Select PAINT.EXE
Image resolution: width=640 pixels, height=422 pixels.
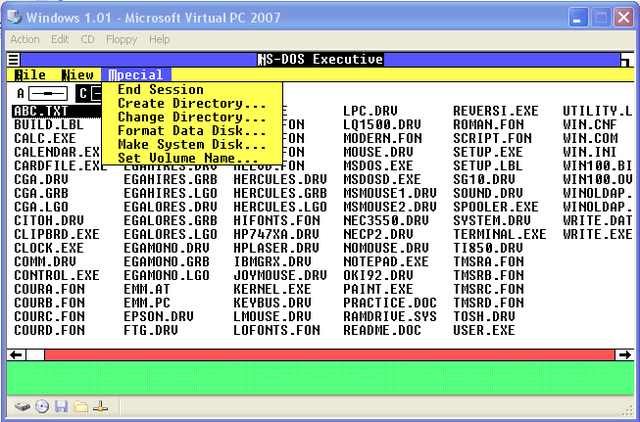(378, 289)
